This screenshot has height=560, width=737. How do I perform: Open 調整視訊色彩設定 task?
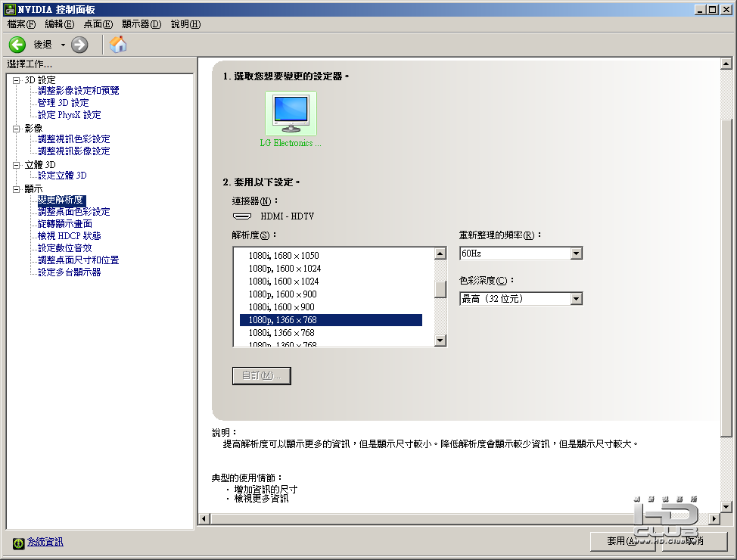[74, 138]
